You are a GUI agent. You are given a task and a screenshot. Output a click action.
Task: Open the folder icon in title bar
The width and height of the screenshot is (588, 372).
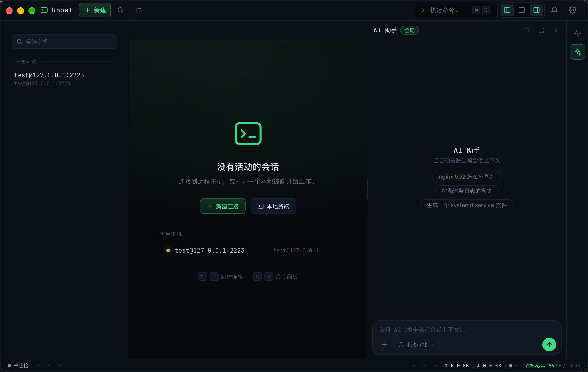click(139, 10)
